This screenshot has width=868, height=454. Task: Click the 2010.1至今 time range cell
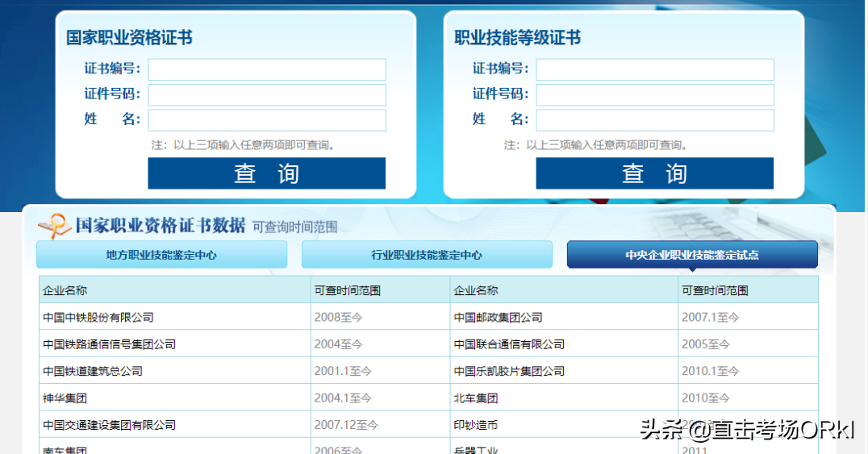(748, 371)
